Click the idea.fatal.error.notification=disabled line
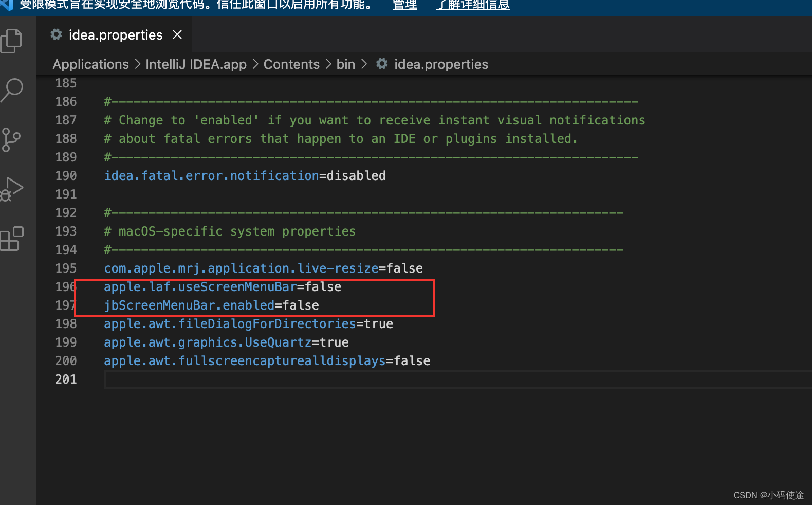Viewport: 812px width, 505px height. (x=245, y=176)
